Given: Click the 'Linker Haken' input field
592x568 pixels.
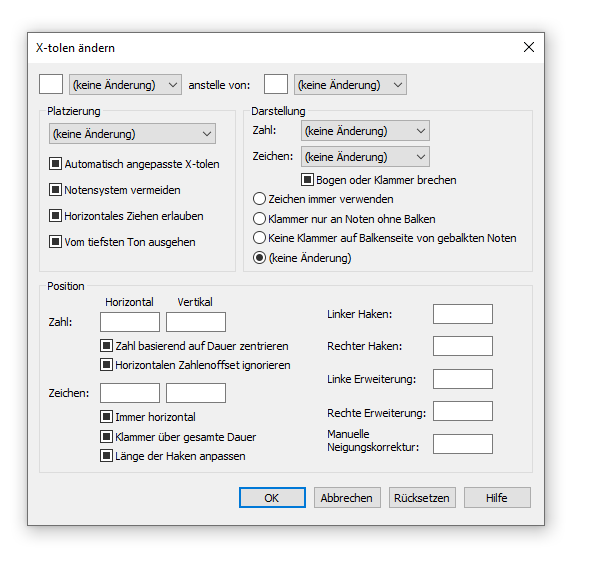Looking at the screenshot, I should pyautogui.click(x=463, y=314).
